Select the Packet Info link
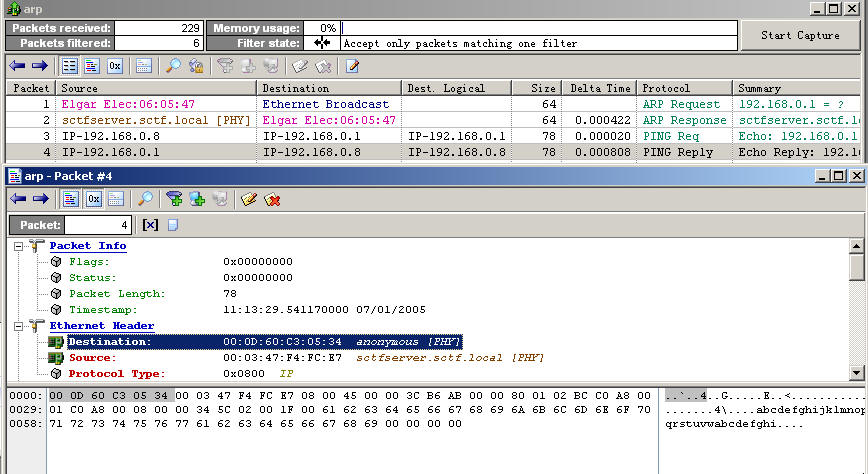The height and width of the screenshot is (474, 868). [88, 246]
